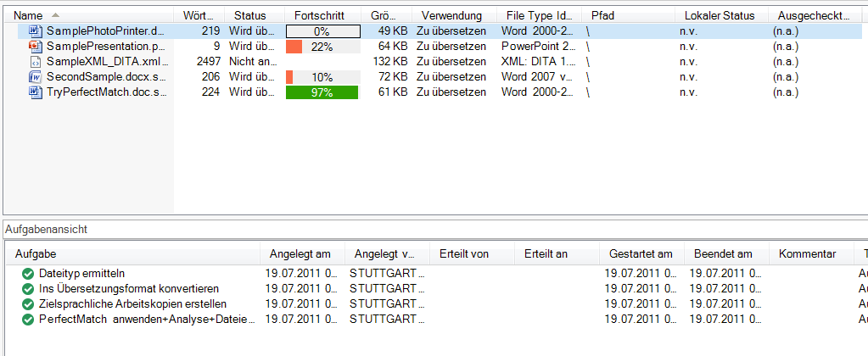Select the TryPerfectMatch Word file icon
This screenshot has height=356, width=868.
point(36,92)
